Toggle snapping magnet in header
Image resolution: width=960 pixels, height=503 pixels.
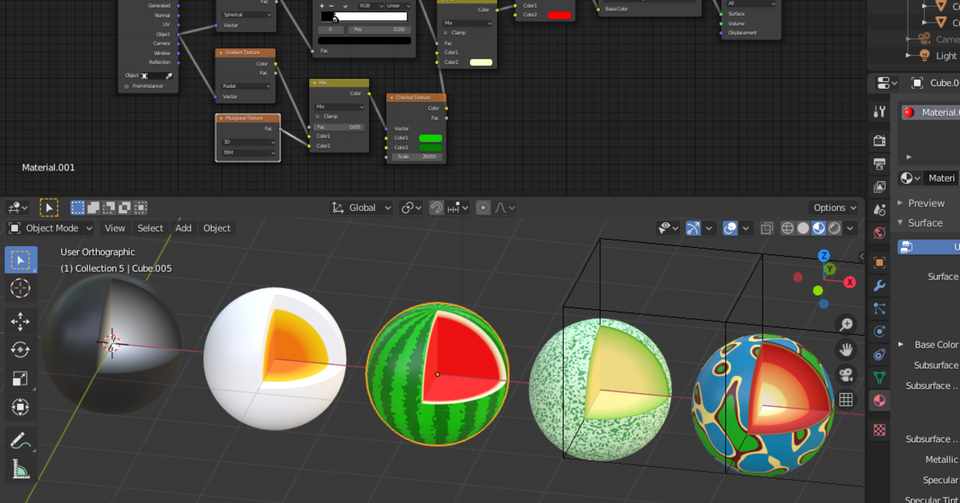point(437,208)
